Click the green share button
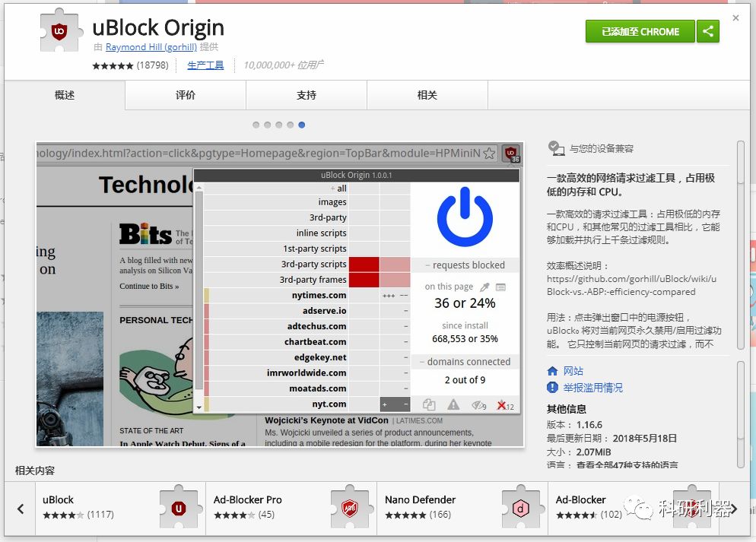 click(708, 31)
